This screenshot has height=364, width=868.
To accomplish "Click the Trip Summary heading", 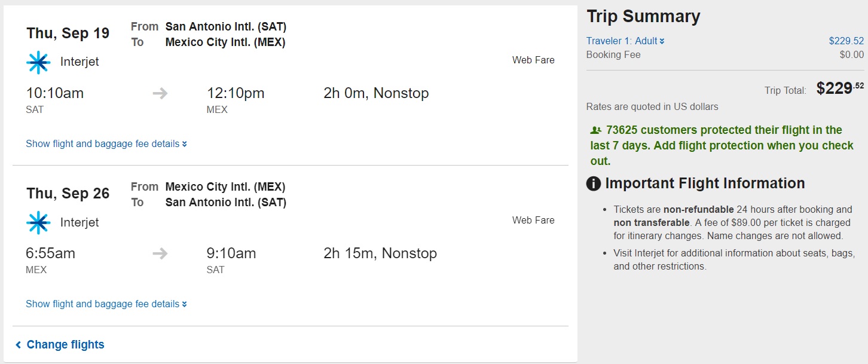I will [643, 17].
